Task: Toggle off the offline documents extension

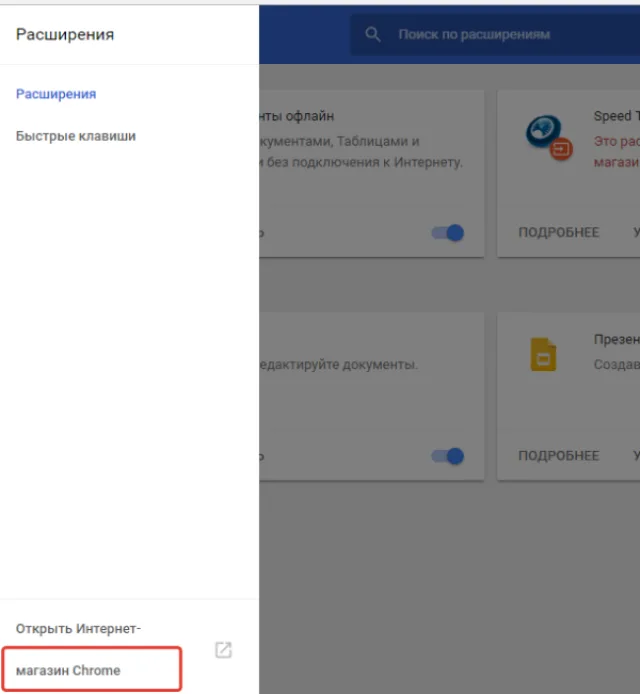Action: (x=447, y=232)
